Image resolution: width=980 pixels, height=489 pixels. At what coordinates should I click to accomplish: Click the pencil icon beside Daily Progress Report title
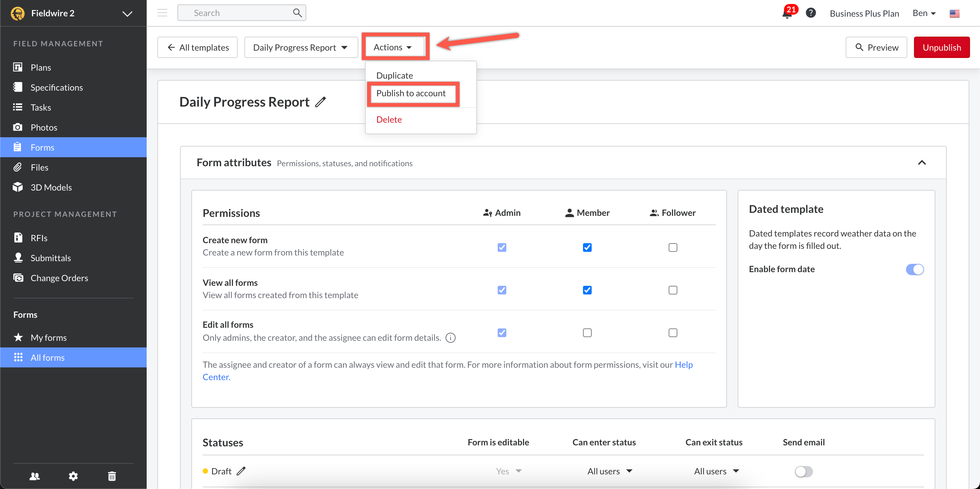(x=320, y=102)
